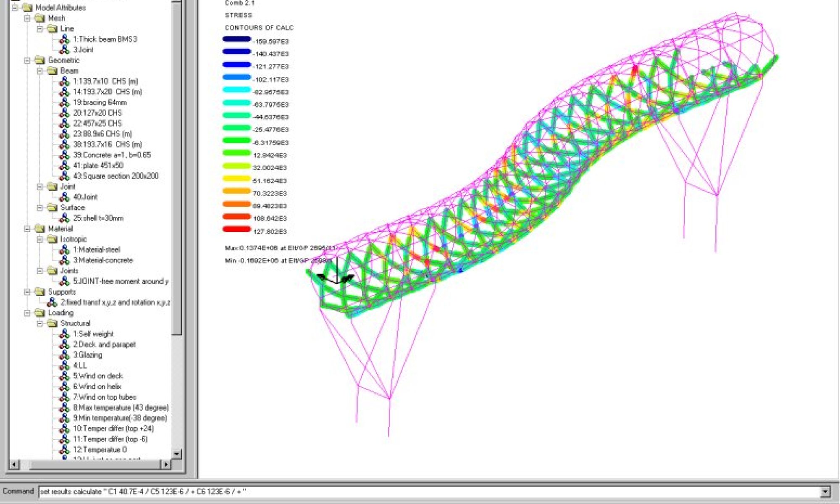The image size is (840, 504).
Task: Select the 39:Concrete a=1, b=0.65 section
Action: click(112, 155)
